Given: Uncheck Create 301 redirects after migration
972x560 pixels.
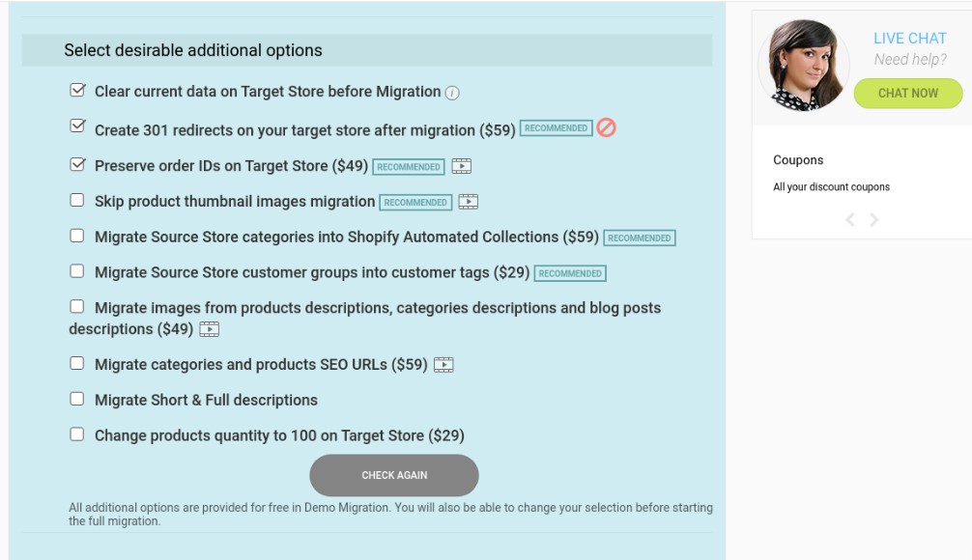Looking at the screenshot, I should [75, 126].
